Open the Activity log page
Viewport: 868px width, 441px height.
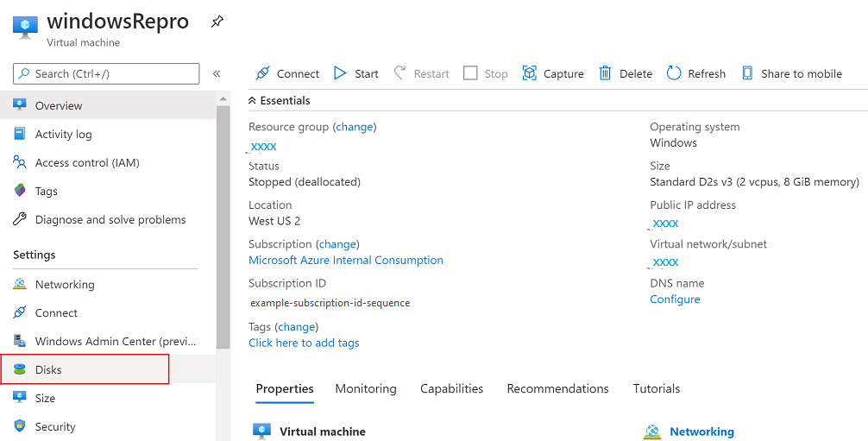tap(63, 134)
